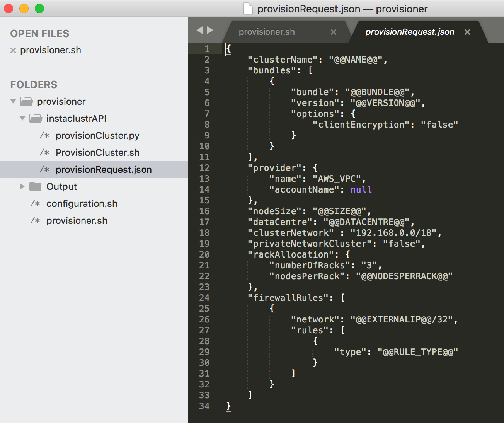The width and height of the screenshot is (504, 423).
Task: Click the "clientEncryption" key
Action: 361,125
